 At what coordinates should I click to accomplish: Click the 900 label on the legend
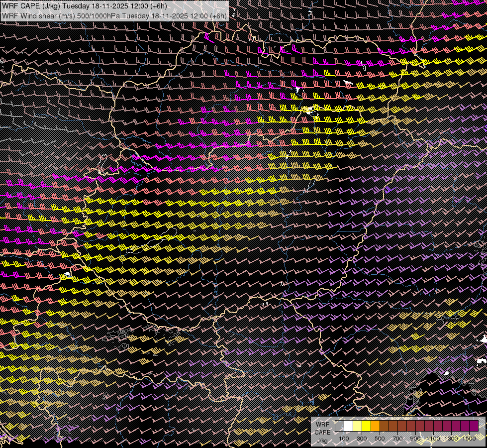(x=415, y=439)
